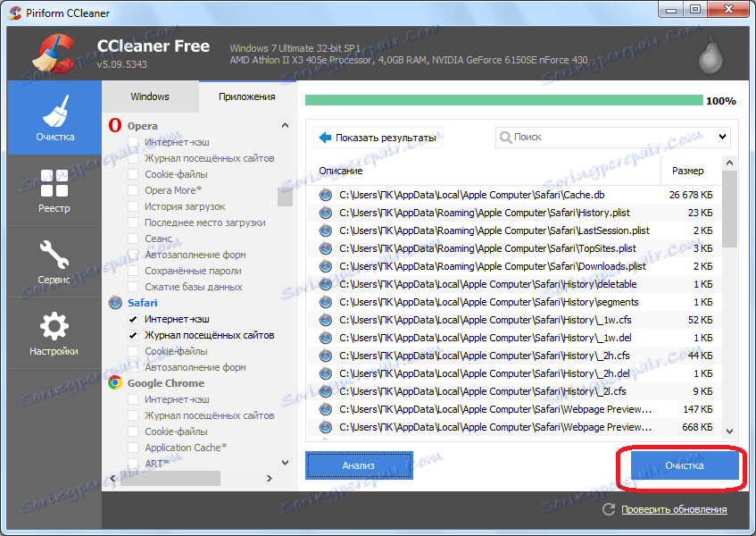Click the applications list horizontal scrollbar thumb

click(170, 478)
